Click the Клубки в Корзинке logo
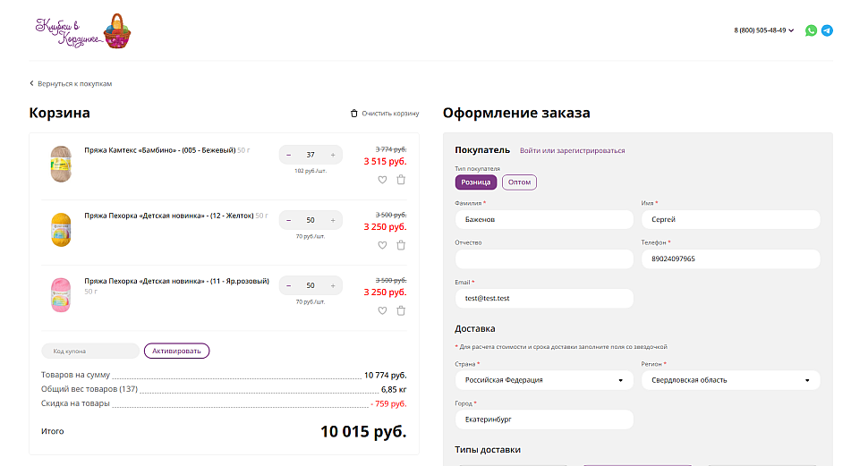 point(82,30)
